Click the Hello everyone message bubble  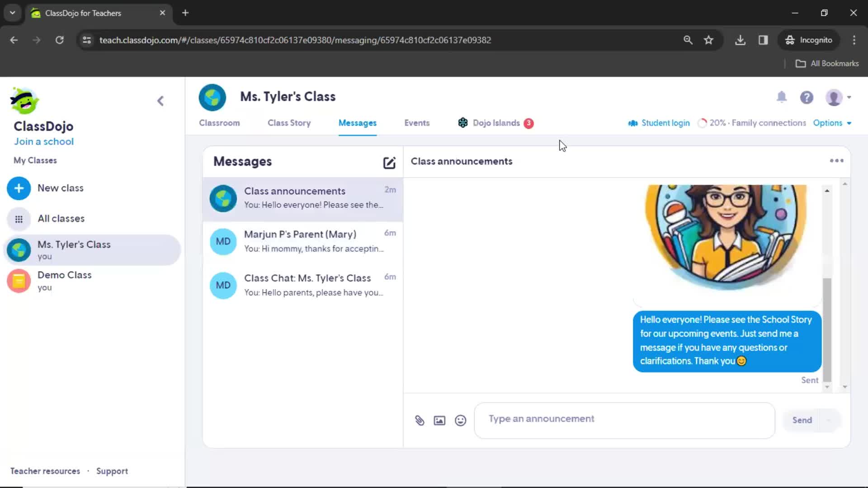727,341
